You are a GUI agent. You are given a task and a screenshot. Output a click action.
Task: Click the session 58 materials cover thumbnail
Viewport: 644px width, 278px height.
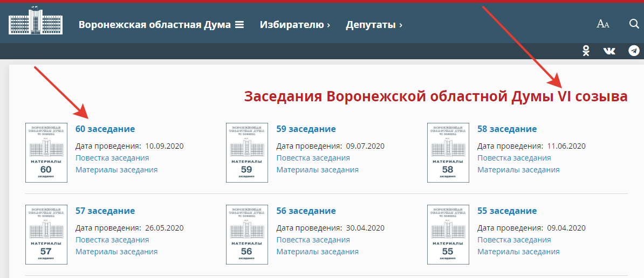point(448,152)
